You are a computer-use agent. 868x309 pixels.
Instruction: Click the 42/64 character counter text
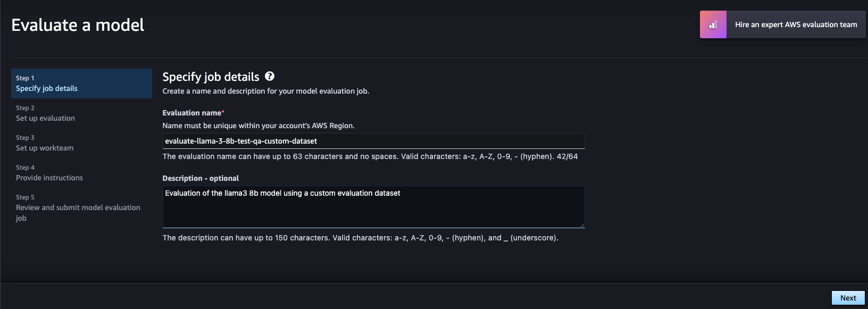567,156
